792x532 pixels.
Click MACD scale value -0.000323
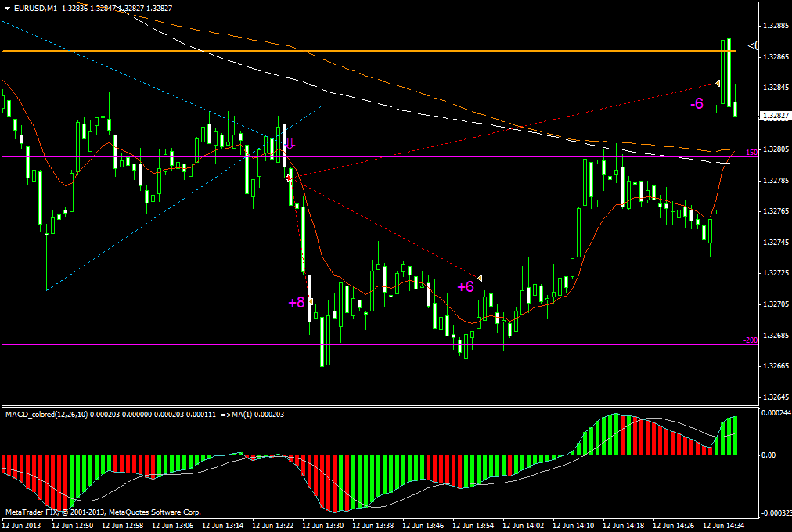coord(776,512)
